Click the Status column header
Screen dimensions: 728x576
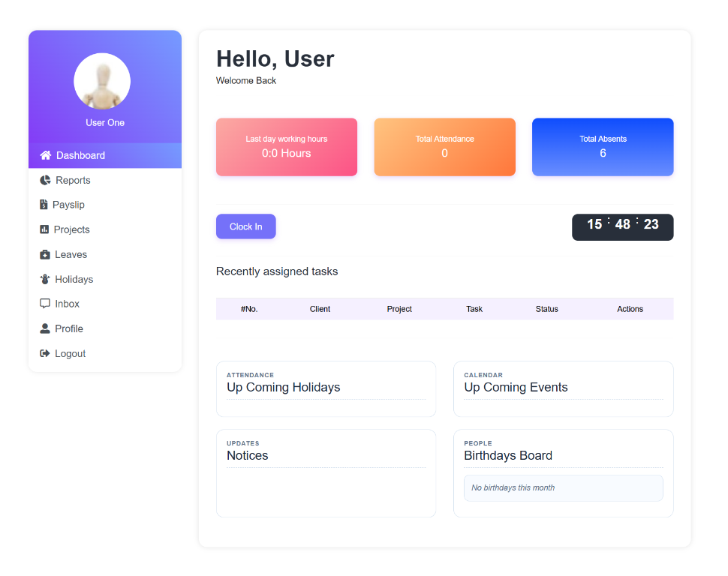tap(547, 309)
